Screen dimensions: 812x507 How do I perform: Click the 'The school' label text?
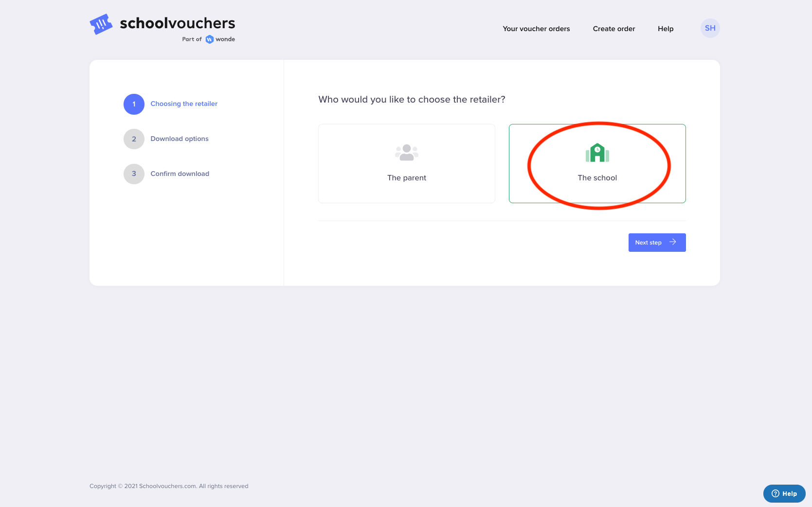597,178
